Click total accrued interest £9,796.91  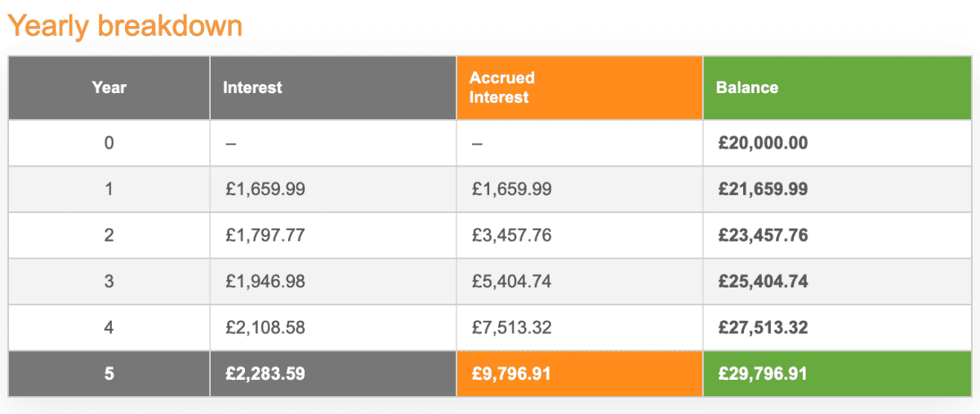[511, 374]
